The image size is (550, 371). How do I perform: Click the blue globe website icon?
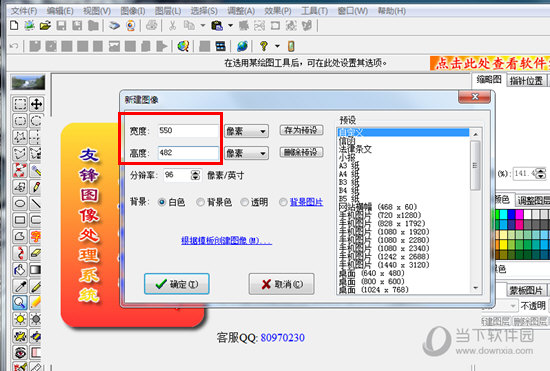tap(242, 46)
